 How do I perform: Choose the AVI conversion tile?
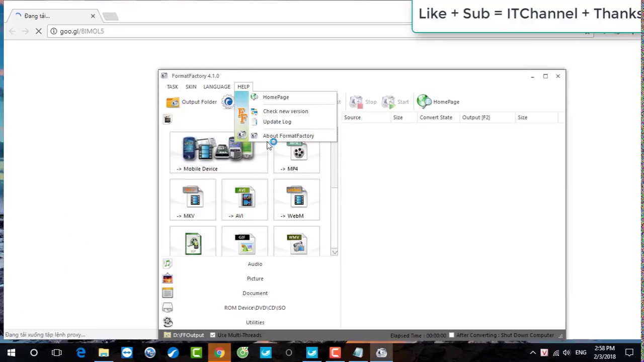click(x=245, y=200)
